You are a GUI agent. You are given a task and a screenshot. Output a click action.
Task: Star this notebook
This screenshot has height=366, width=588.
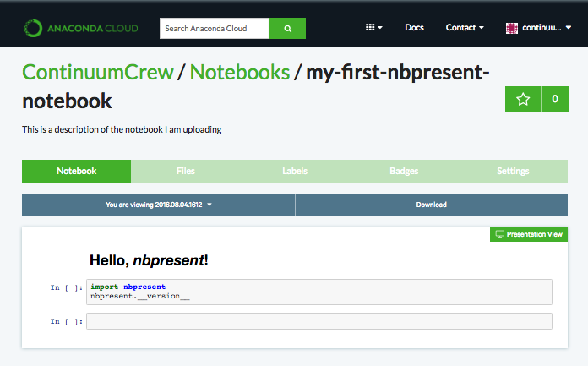(x=523, y=99)
